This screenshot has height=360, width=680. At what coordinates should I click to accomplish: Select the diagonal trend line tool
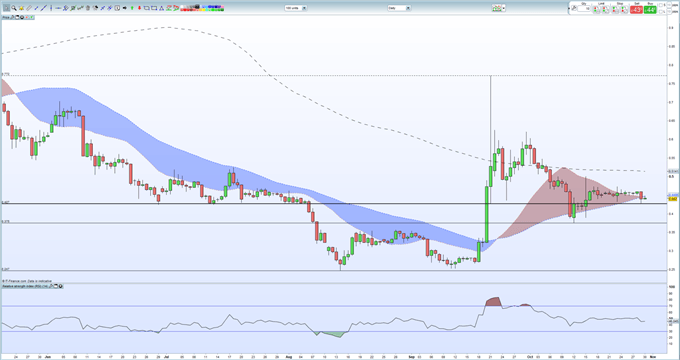tap(44, 8)
